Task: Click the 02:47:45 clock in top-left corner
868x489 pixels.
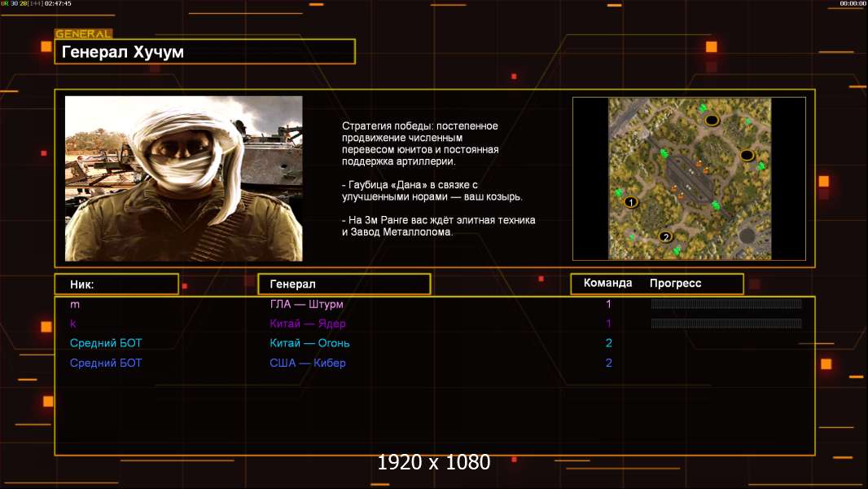Action: point(58,4)
